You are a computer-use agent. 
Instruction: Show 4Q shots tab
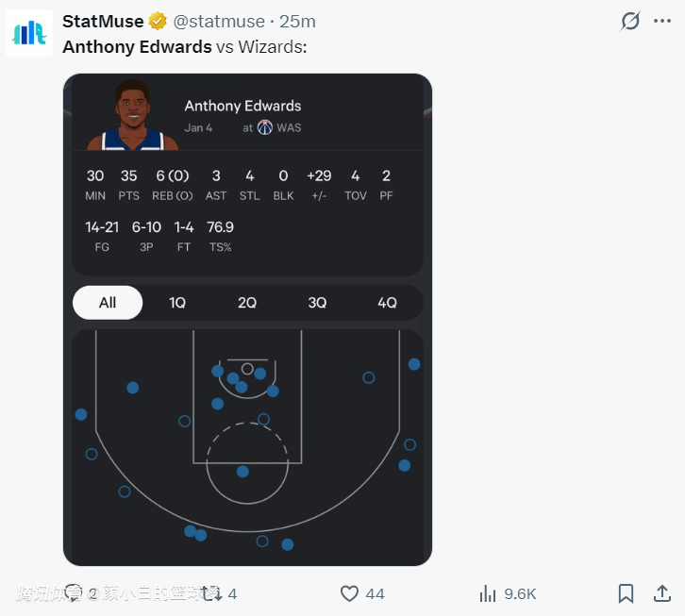pos(387,303)
